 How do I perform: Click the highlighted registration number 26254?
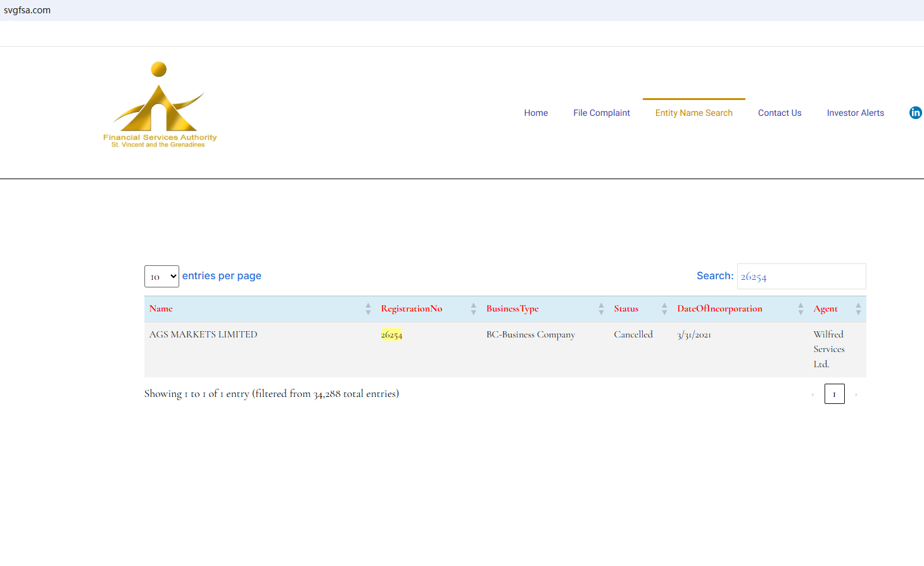pyautogui.click(x=391, y=334)
